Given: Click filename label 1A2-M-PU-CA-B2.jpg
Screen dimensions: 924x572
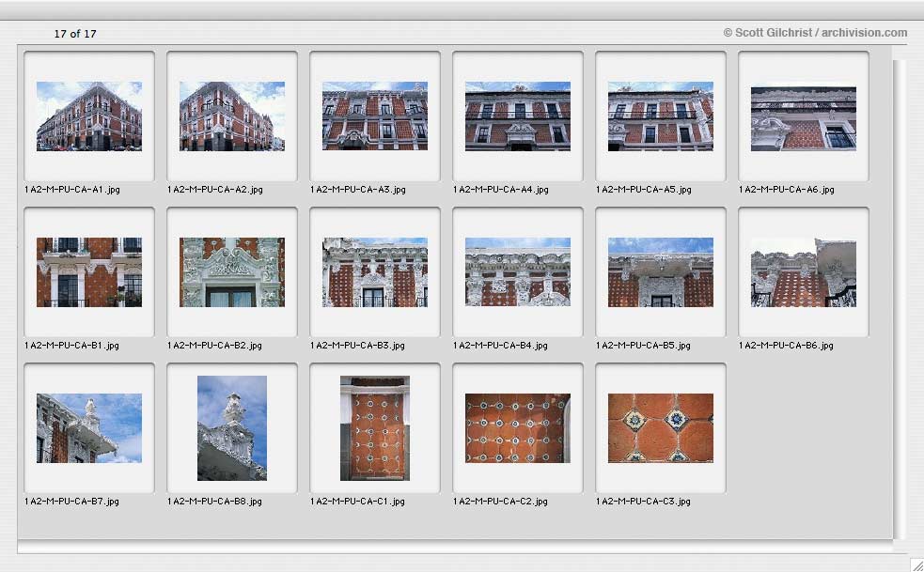Looking at the screenshot, I should click(x=215, y=346).
